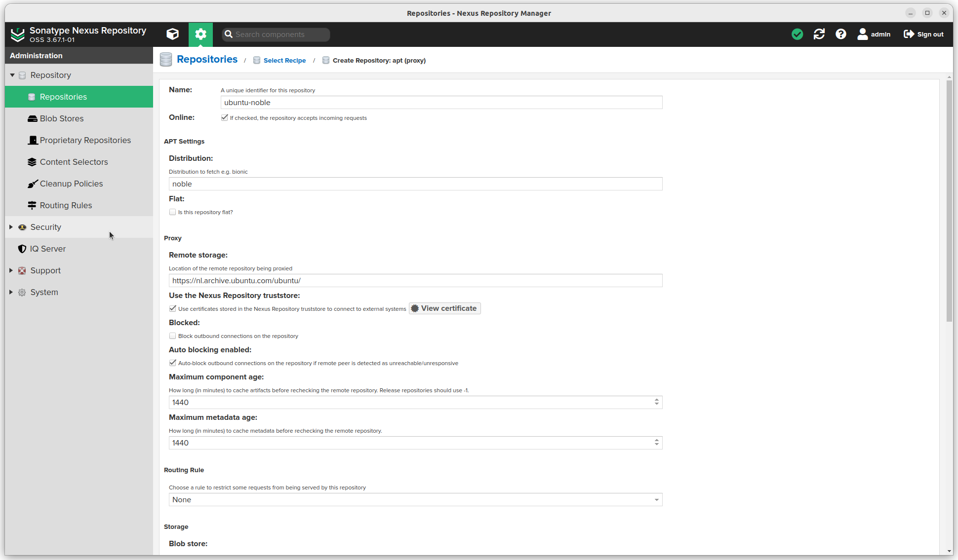Click the Repositories item in sidebar

coord(79,97)
